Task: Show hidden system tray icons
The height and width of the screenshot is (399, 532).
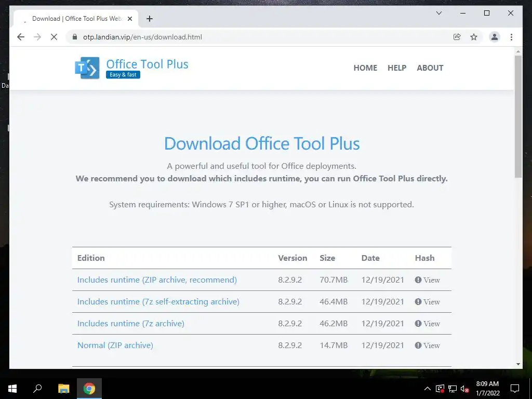Action: pyautogui.click(x=427, y=389)
